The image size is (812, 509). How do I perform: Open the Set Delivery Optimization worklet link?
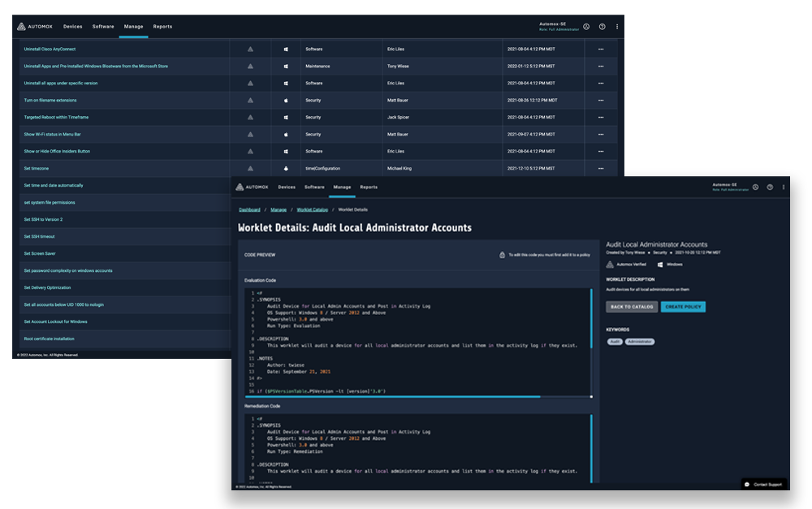point(47,288)
